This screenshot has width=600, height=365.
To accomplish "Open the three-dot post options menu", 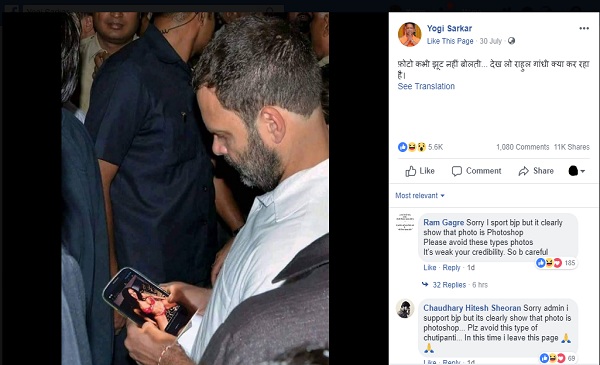I will coord(584,28).
